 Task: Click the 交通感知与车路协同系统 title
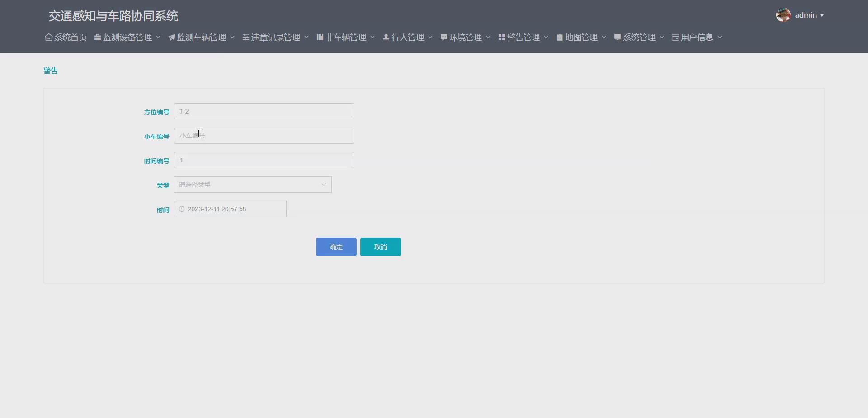coord(113,16)
